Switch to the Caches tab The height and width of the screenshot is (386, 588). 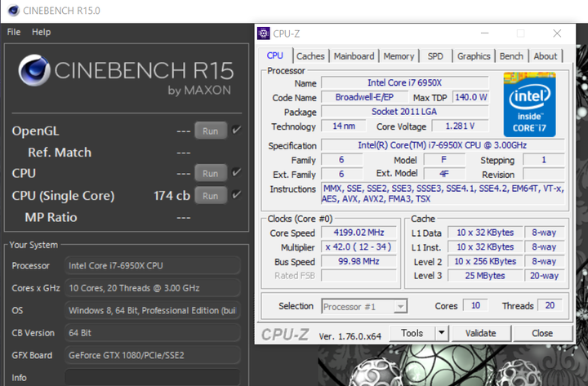(310, 56)
